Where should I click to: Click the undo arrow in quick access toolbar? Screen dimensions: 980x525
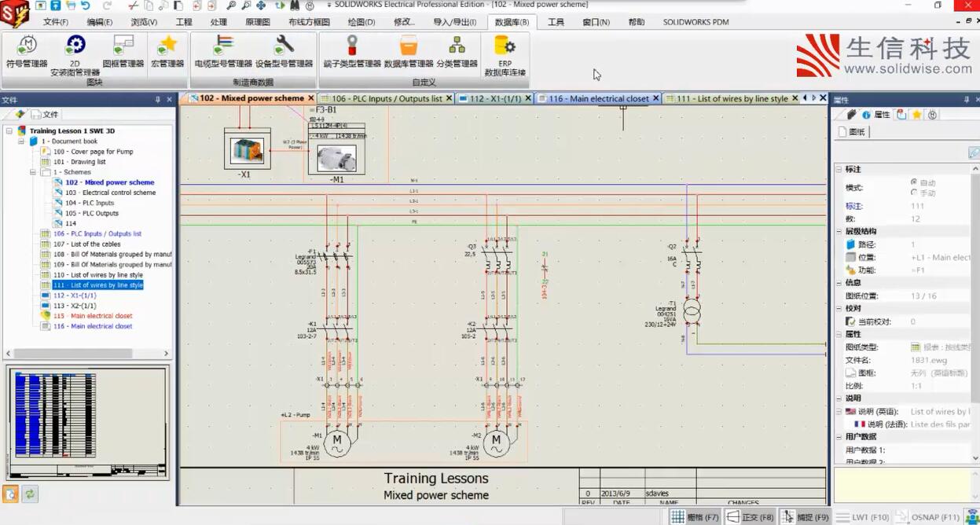[x=85, y=6]
